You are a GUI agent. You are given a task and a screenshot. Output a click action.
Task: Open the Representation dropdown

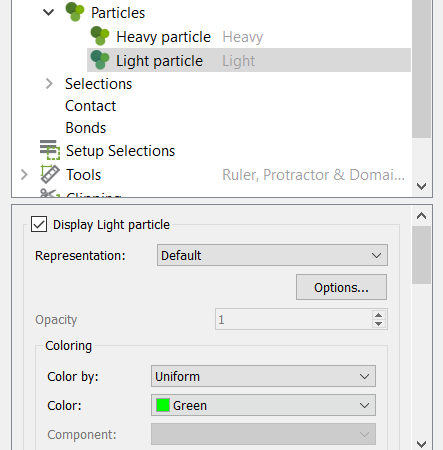click(x=272, y=255)
